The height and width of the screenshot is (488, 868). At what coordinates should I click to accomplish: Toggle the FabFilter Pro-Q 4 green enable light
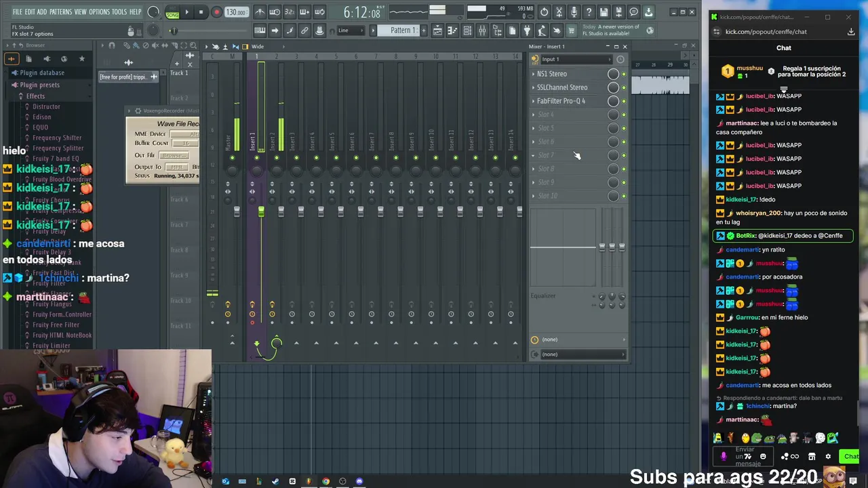coord(624,101)
